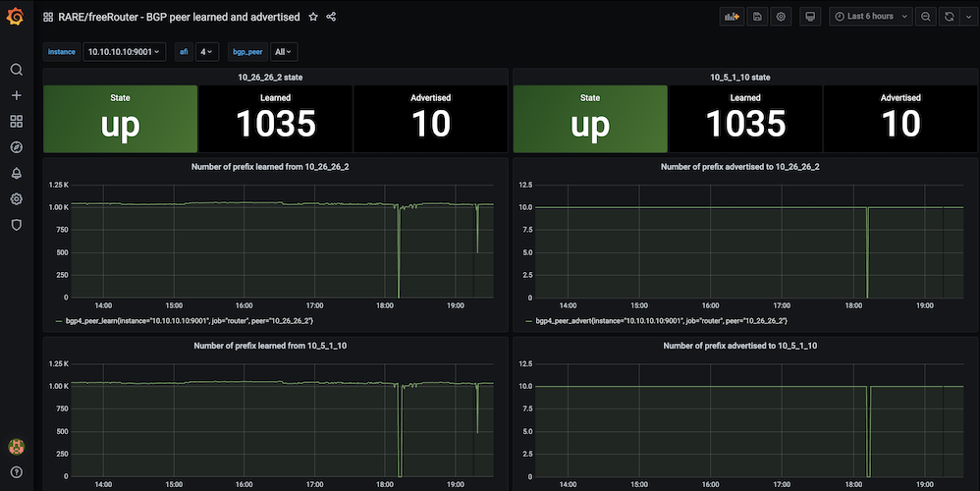This screenshot has width=980, height=491.
Task: Open the Configuration gear in sidebar
Action: [x=16, y=198]
